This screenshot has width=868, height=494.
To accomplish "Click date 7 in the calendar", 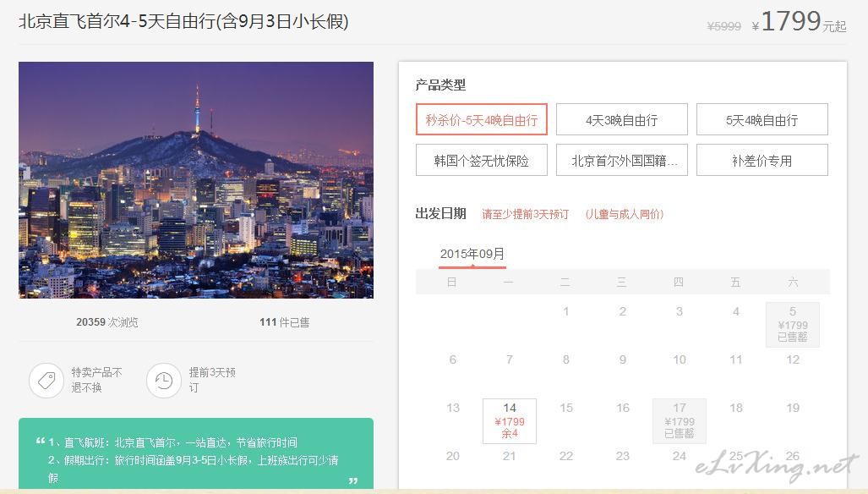I will [510, 360].
